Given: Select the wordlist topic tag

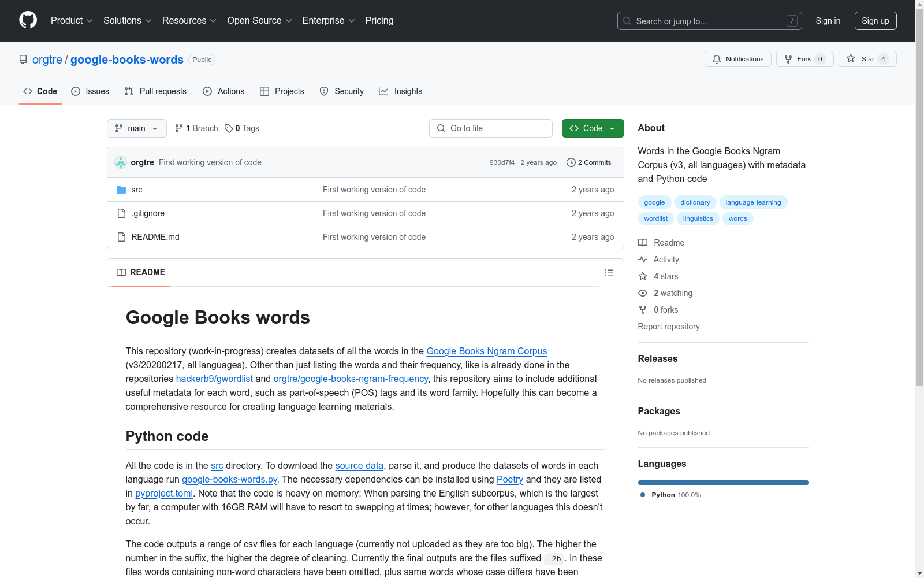Looking at the screenshot, I should coord(655,218).
